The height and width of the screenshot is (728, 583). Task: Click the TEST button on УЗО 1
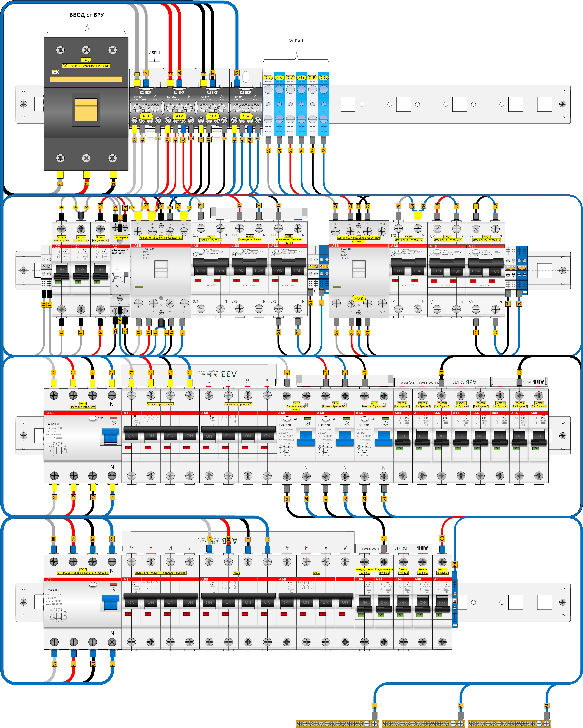[93, 418]
